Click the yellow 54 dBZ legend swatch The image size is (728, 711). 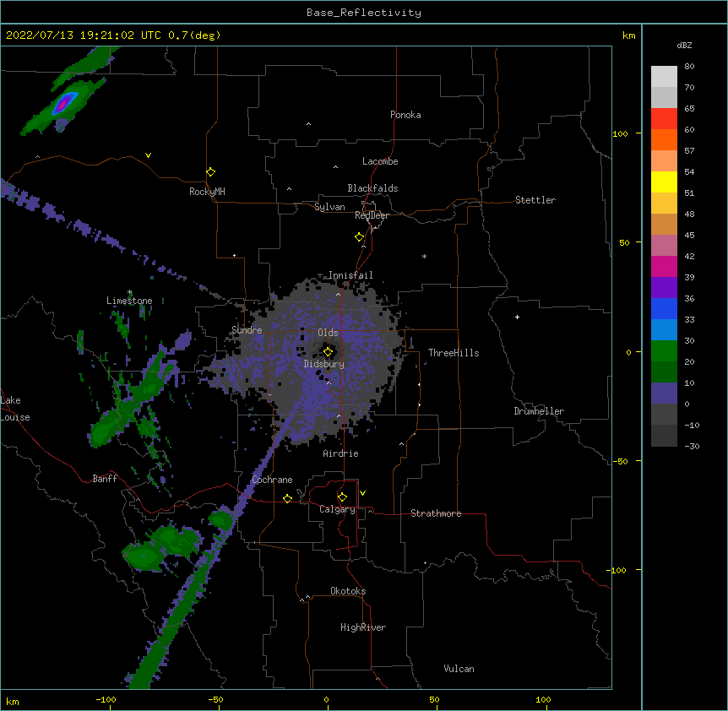[664, 182]
